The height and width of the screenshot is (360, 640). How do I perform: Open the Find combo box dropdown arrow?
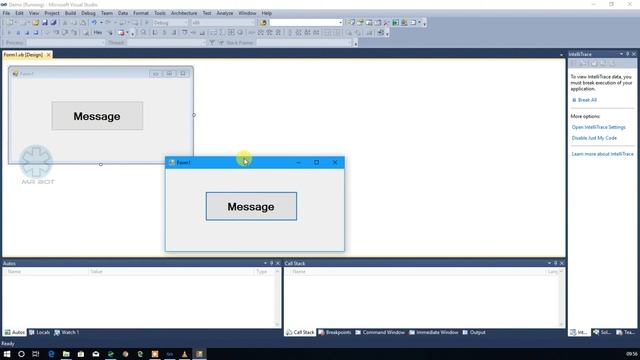pyautogui.click(x=340, y=22)
